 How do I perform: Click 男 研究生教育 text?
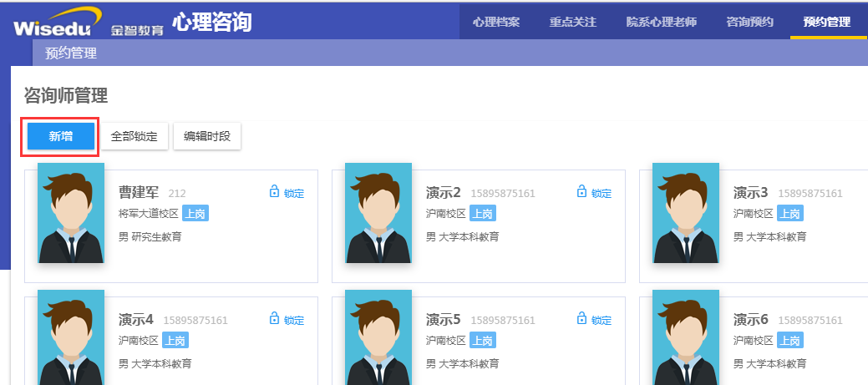150,236
